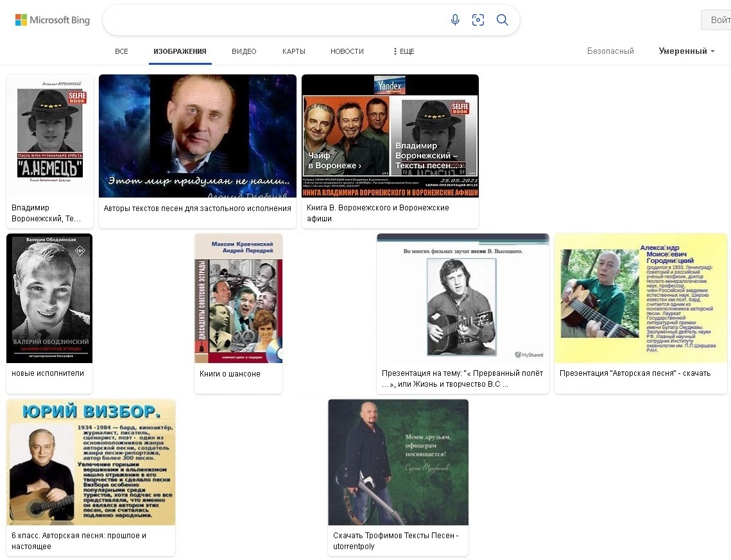731x560 pixels.
Task: Click the Войти sign-in button
Action: pyautogui.click(x=716, y=20)
